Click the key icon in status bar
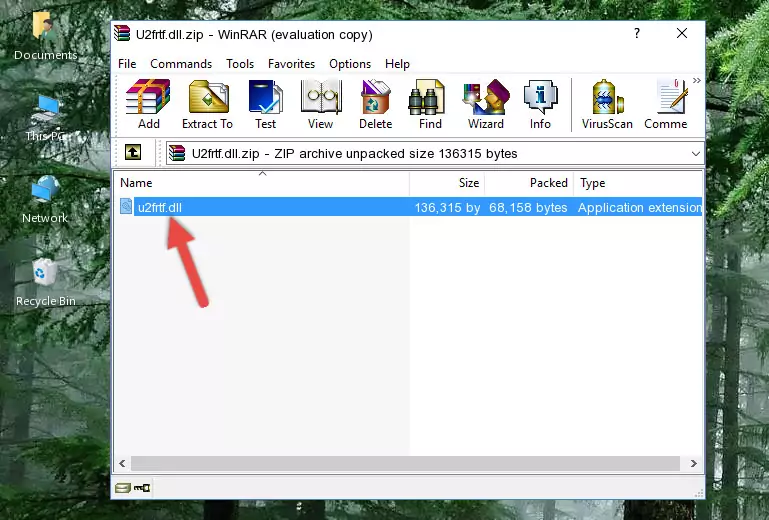The width and height of the screenshot is (769, 520). tap(142, 488)
